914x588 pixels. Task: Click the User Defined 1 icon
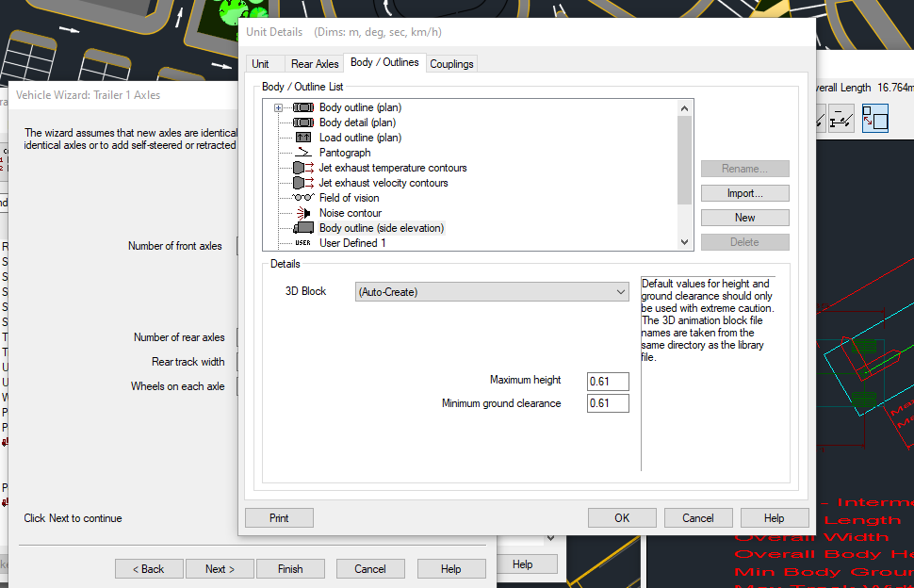point(303,243)
